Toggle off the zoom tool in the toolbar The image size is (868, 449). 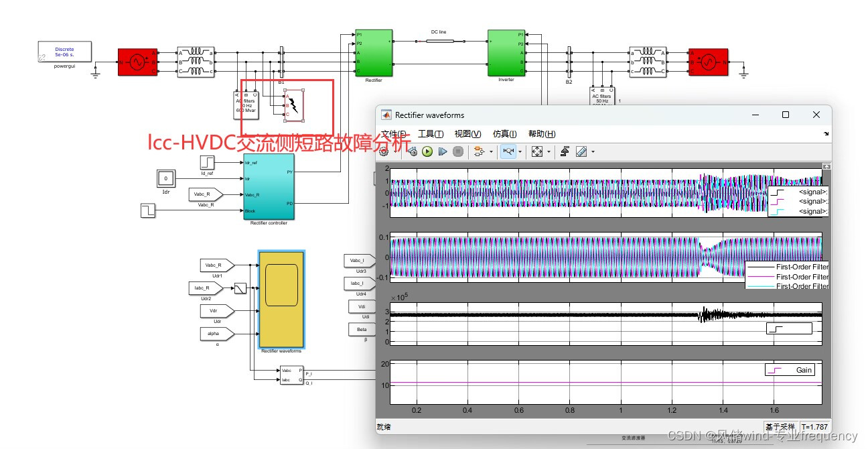(x=509, y=151)
